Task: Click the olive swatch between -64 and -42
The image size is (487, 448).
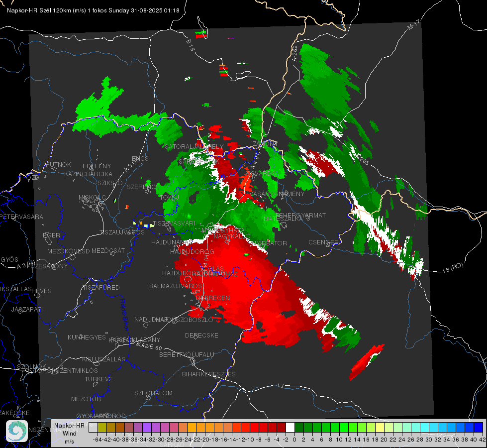Action: 102,428
